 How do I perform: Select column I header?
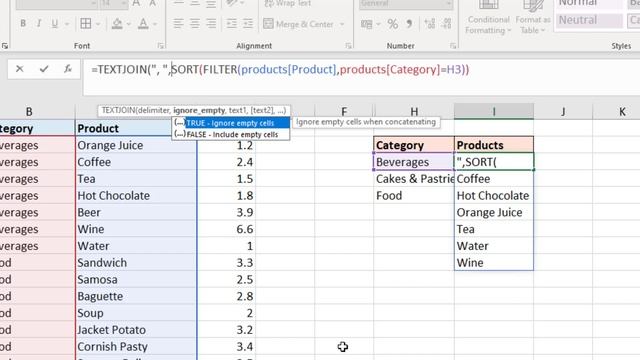[493, 111]
